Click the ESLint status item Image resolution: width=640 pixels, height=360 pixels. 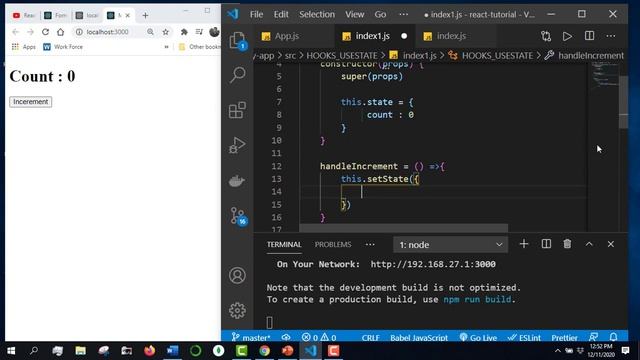(524, 338)
